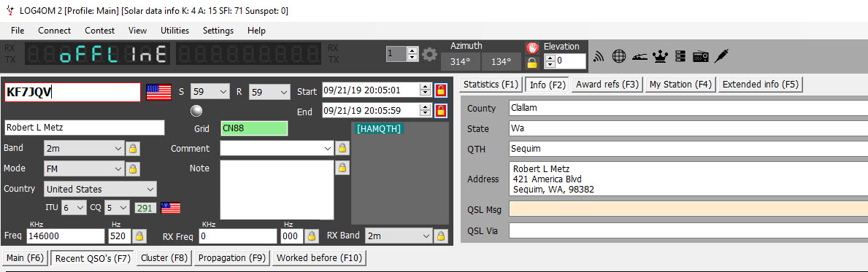Click the 314° azimuth button

(461, 62)
